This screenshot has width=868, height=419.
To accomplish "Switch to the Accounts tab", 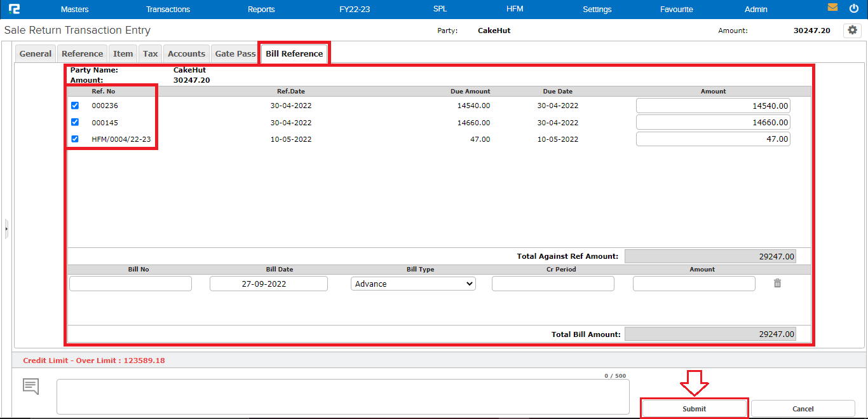I will tap(186, 54).
